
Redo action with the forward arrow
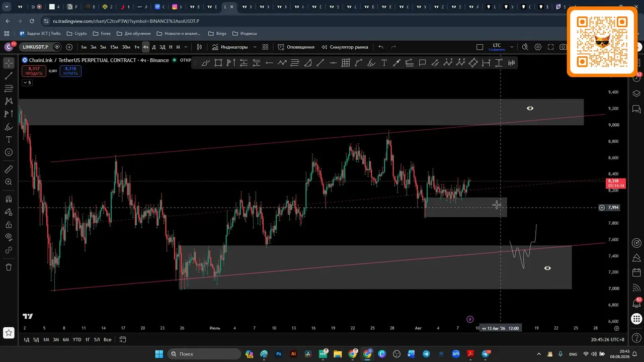[393, 47]
